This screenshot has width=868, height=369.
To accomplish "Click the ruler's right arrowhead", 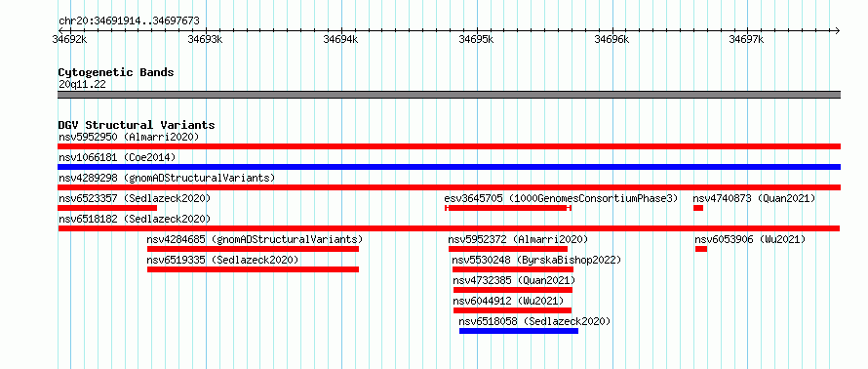I will (x=837, y=30).
